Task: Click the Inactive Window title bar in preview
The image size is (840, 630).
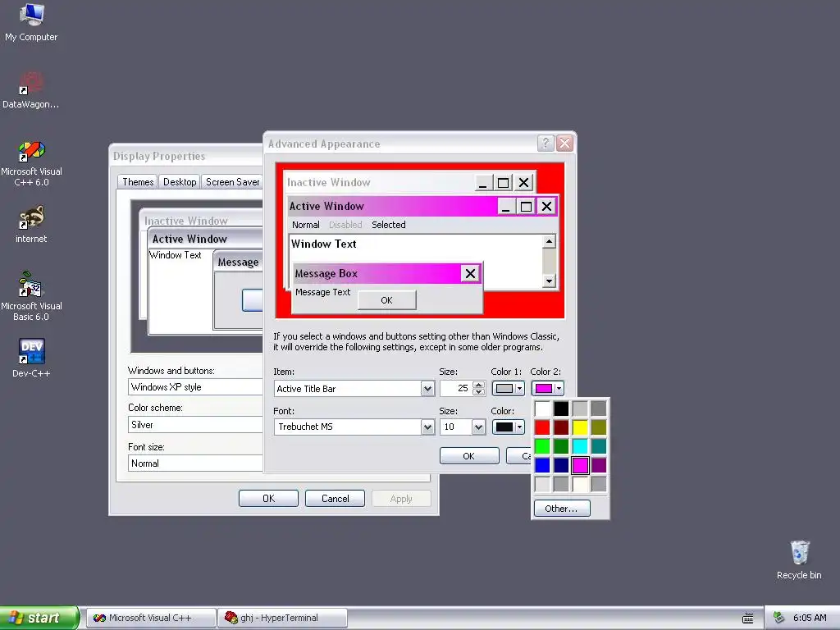Action: [379, 183]
